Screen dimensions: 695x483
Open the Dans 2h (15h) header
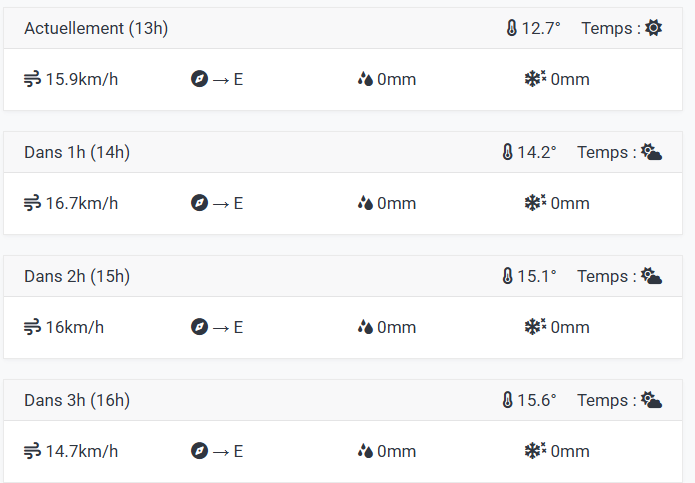pyautogui.click(x=77, y=277)
